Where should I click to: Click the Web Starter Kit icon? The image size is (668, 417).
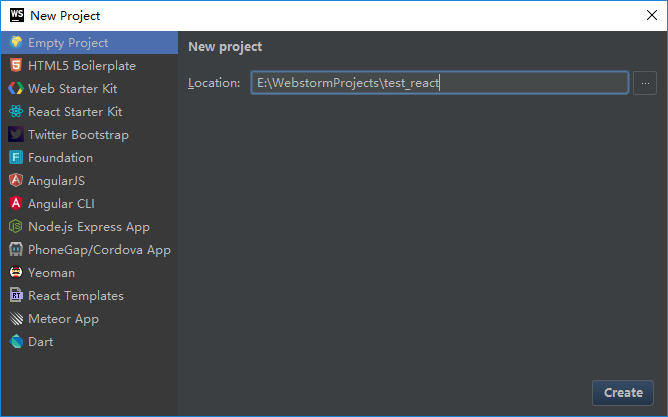(16, 89)
